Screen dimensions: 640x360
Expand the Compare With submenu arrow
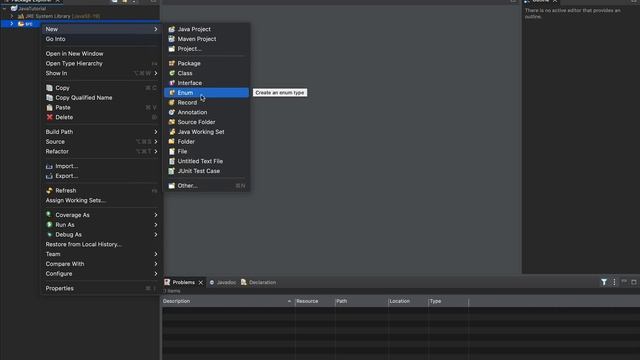[x=156, y=264]
